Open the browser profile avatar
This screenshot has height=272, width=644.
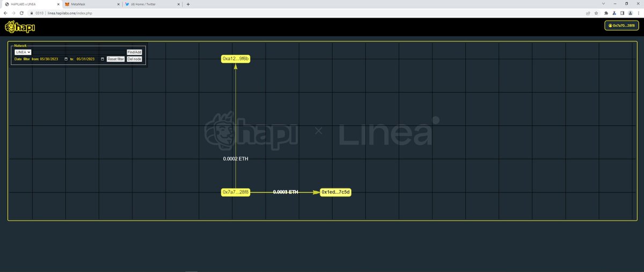pyautogui.click(x=631, y=13)
